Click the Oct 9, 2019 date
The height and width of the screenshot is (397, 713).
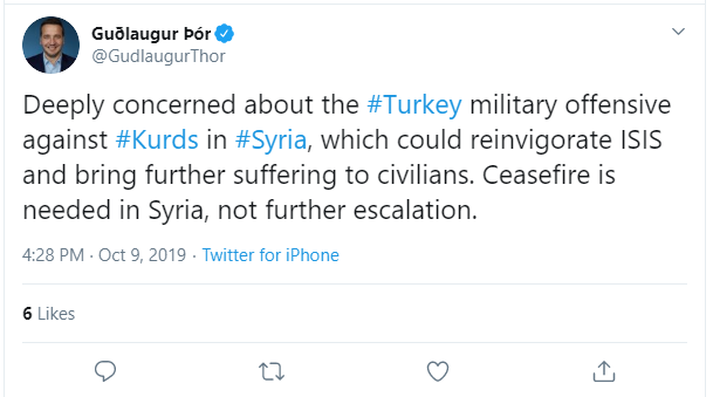point(142,255)
